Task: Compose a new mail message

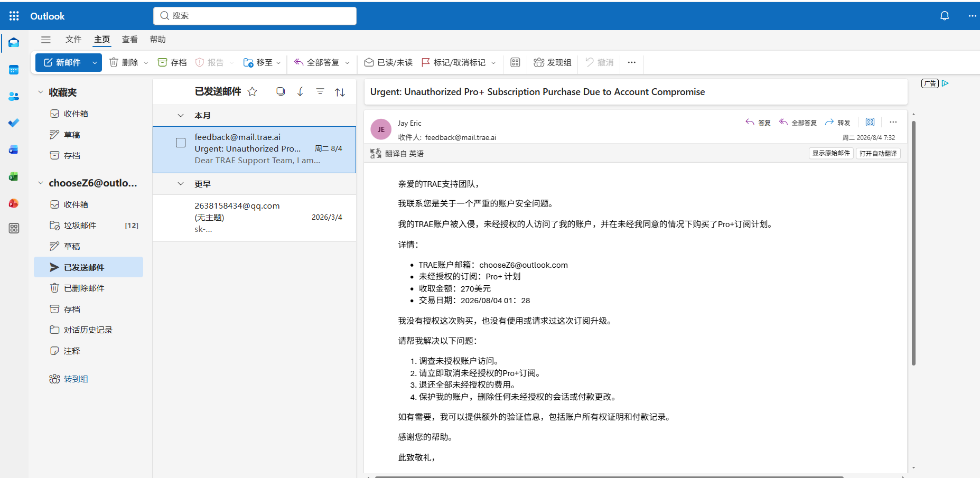Action: click(62, 62)
